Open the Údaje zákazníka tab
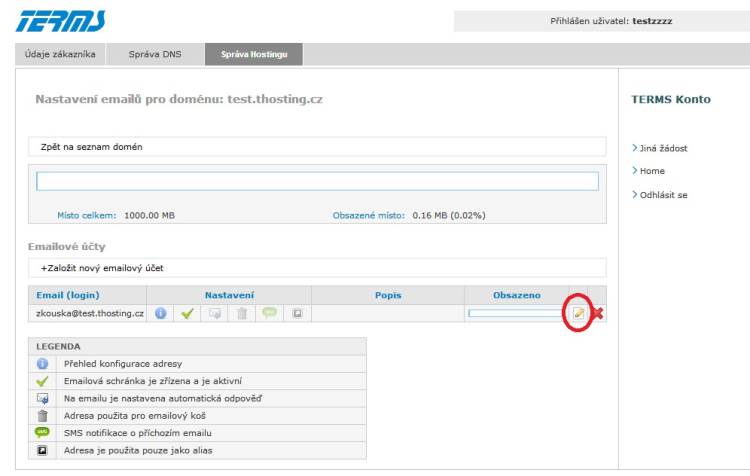750x476 pixels. (60, 54)
